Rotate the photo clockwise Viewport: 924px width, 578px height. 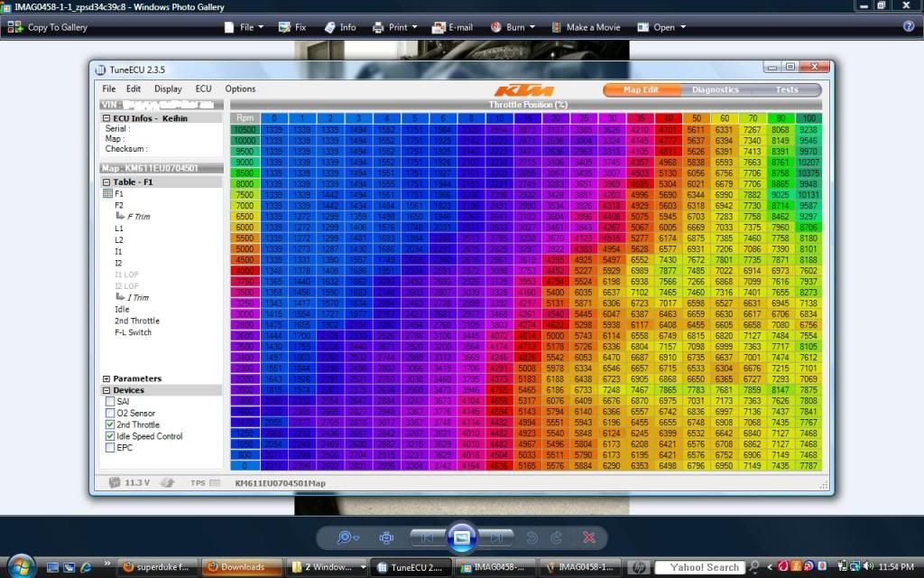point(558,537)
